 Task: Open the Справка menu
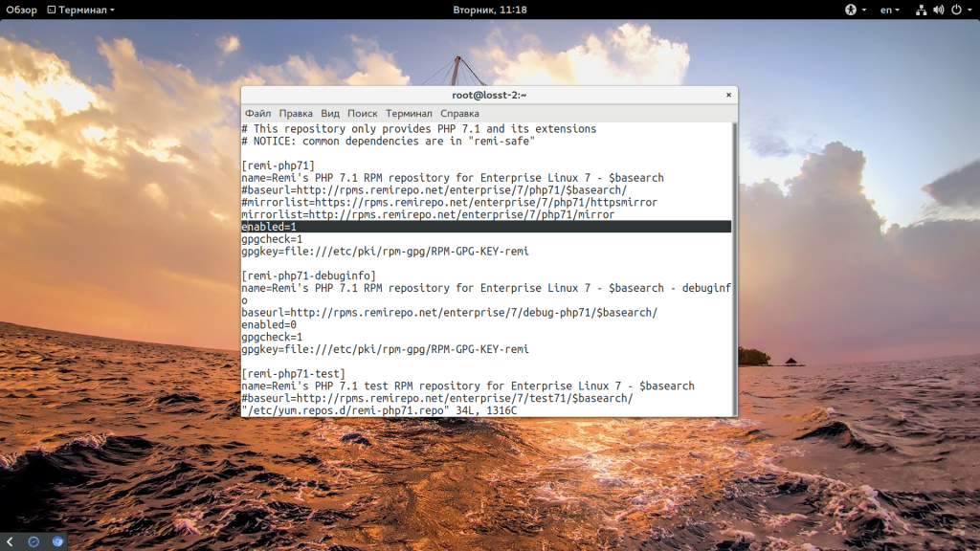click(x=459, y=113)
